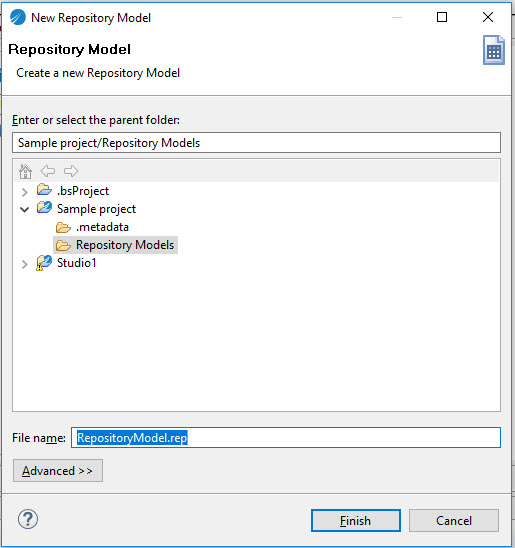Click the Forward arrow in folder navigation
This screenshot has height=548, width=515.
(71, 171)
